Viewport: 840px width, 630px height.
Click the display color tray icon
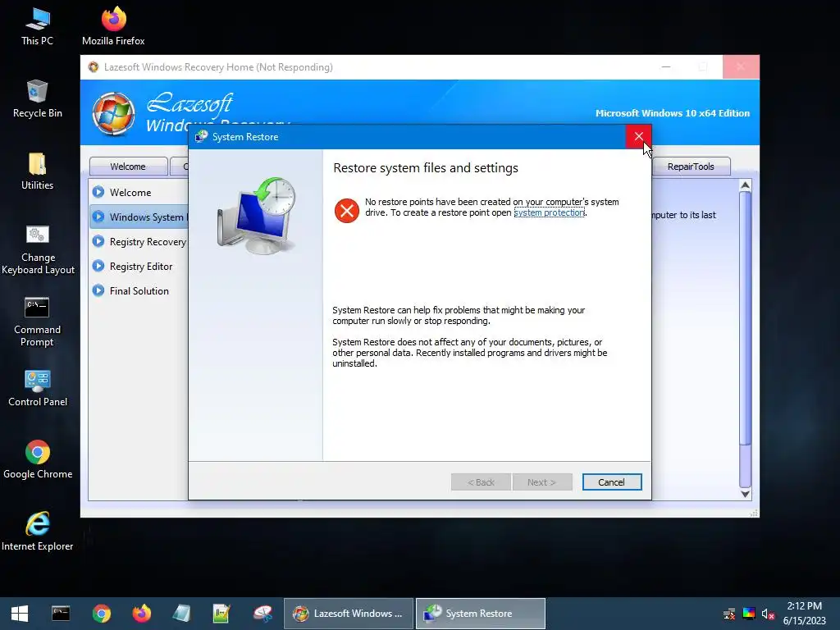[x=749, y=614]
